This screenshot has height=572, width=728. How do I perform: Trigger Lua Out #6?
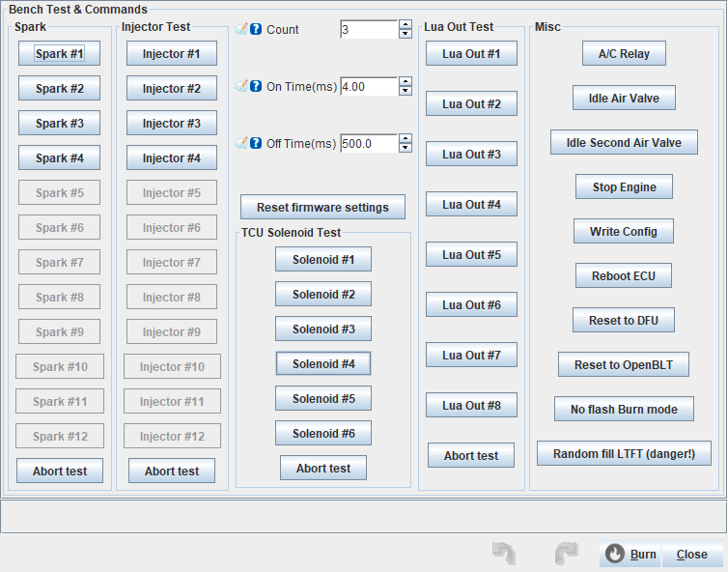pos(472,304)
